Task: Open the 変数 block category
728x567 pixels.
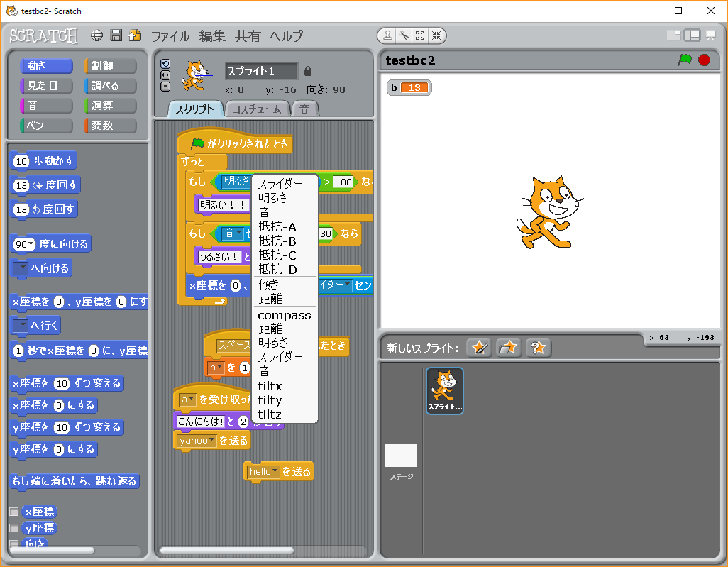Action: point(110,126)
